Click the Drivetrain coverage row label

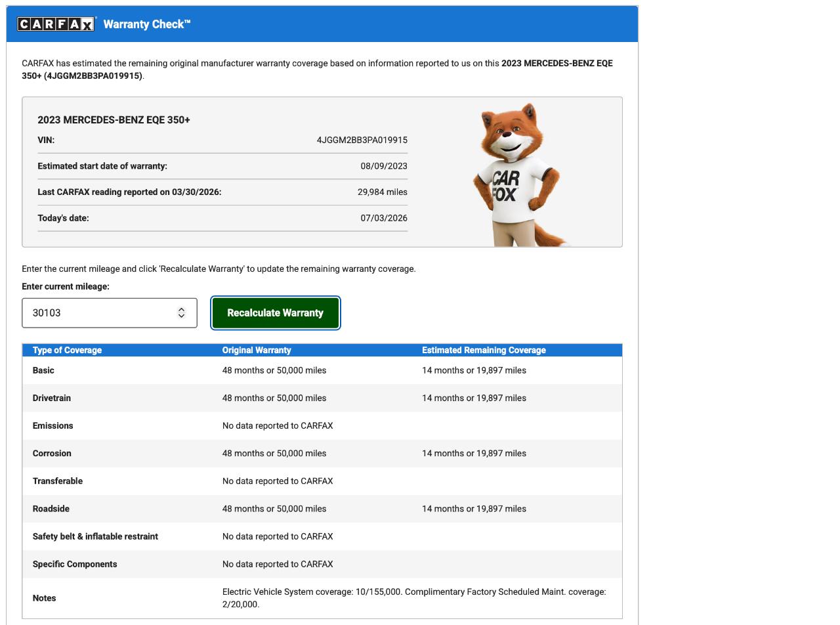(x=52, y=398)
